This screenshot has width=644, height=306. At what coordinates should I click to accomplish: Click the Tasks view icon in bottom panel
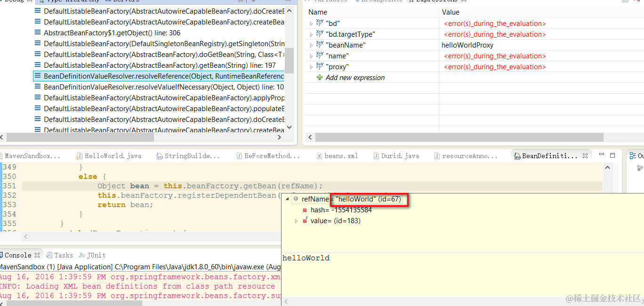point(49,255)
